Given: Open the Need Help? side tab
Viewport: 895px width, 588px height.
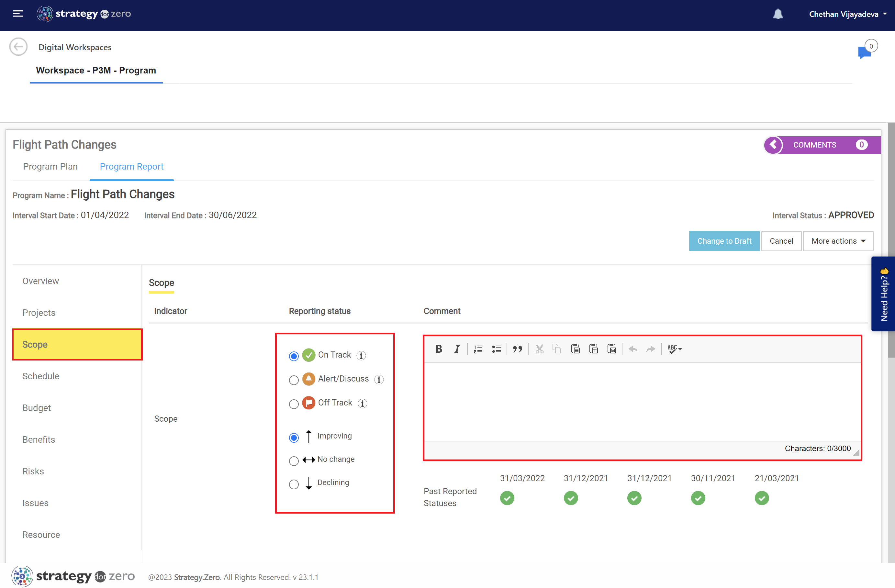Looking at the screenshot, I should tap(883, 294).
